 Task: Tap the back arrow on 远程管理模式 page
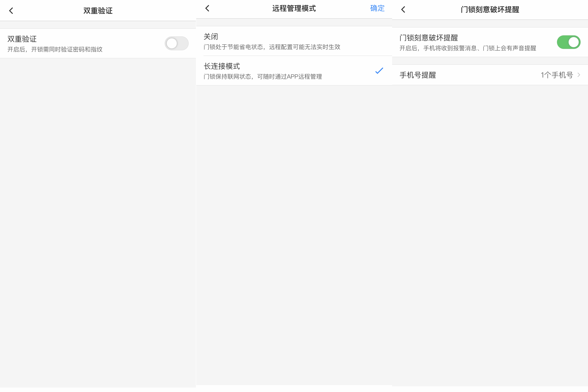pyautogui.click(x=207, y=8)
